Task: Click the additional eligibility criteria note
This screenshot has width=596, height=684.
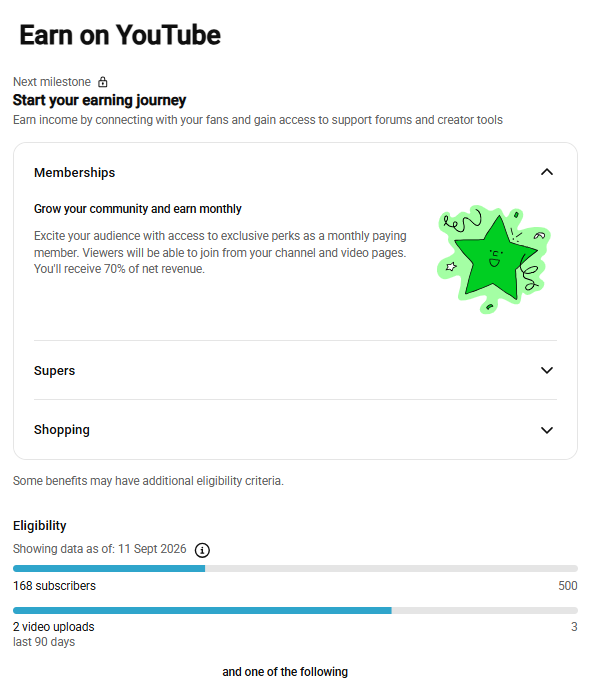Action: tap(148, 481)
